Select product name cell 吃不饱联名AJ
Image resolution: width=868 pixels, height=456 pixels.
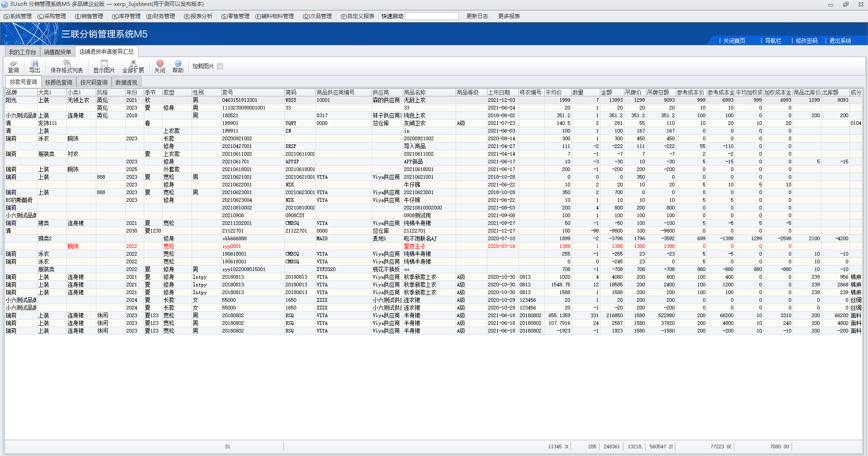429,238
